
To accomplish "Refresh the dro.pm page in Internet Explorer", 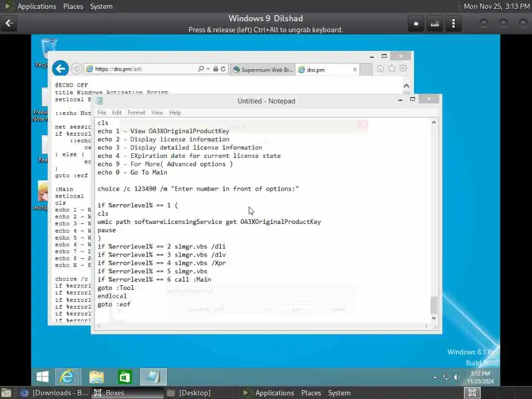I will pos(223,69).
